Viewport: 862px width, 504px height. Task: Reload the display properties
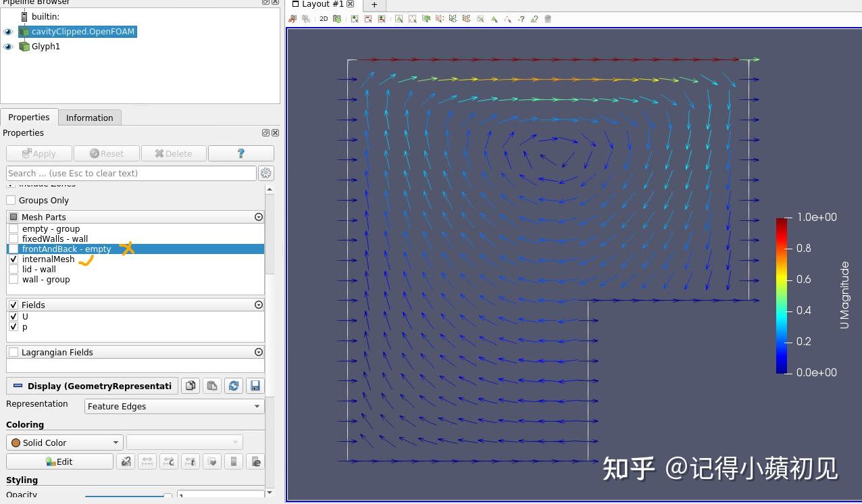pyautogui.click(x=234, y=385)
